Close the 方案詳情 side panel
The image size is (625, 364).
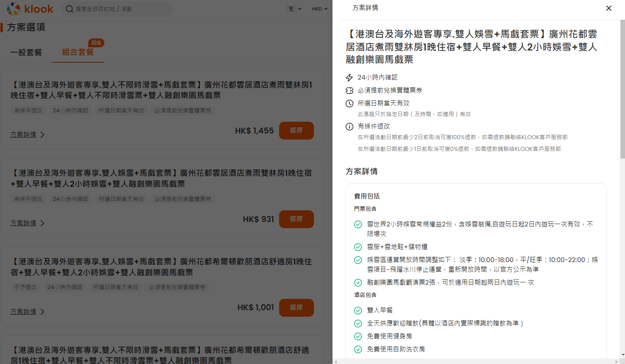pyautogui.click(x=608, y=8)
